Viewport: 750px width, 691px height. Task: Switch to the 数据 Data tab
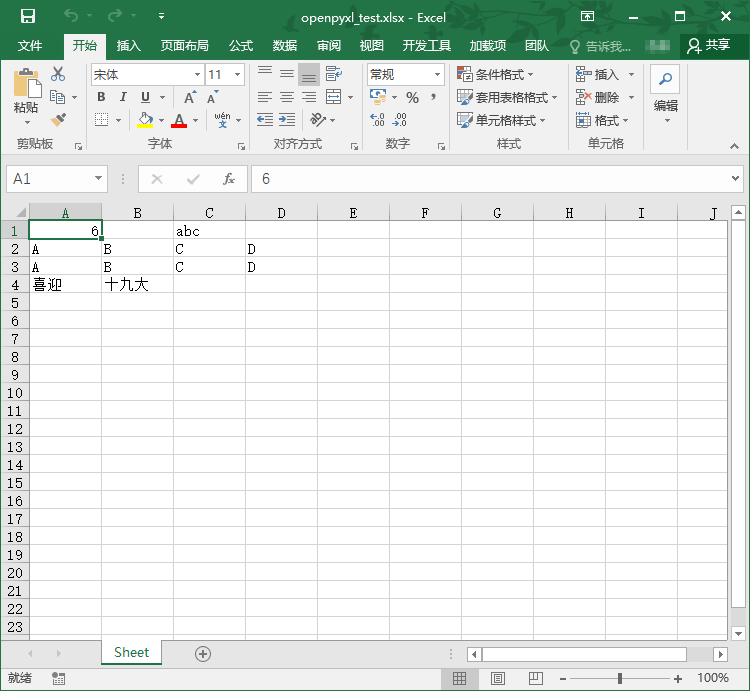(x=285, y=46)
